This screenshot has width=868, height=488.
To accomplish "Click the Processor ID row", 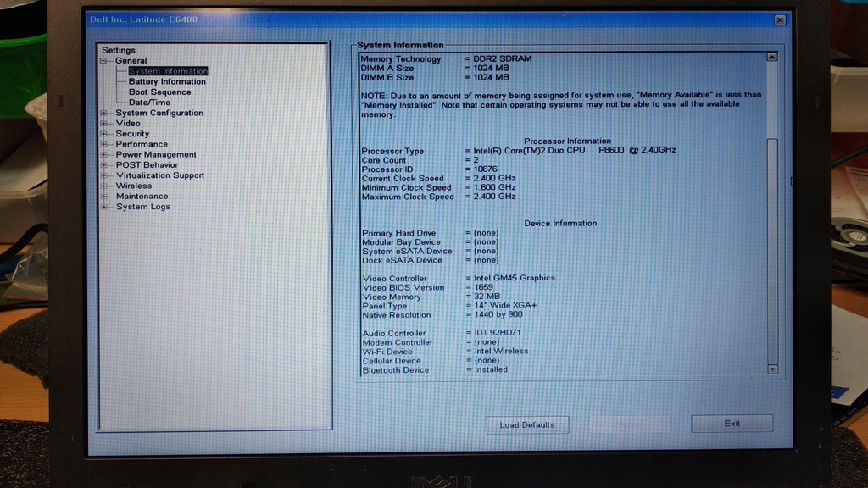I will 430,169.
